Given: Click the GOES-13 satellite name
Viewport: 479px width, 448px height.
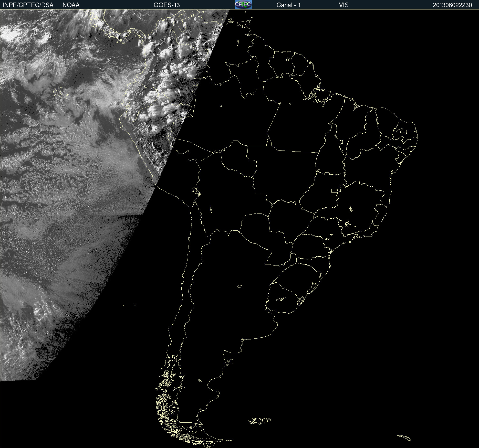Looking at the screenshot, I should [x=166, y=5].
